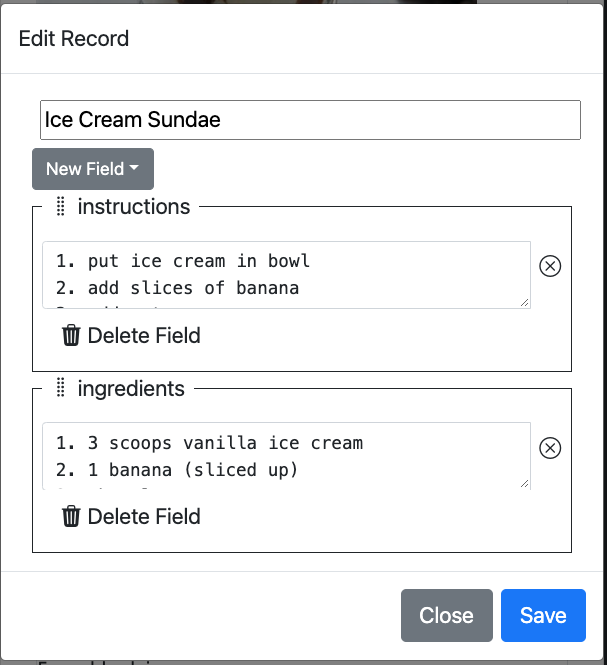Viewport: 607px width, 665px height.
Task: Open the New Field dropdown
Action: pos(93,169)
